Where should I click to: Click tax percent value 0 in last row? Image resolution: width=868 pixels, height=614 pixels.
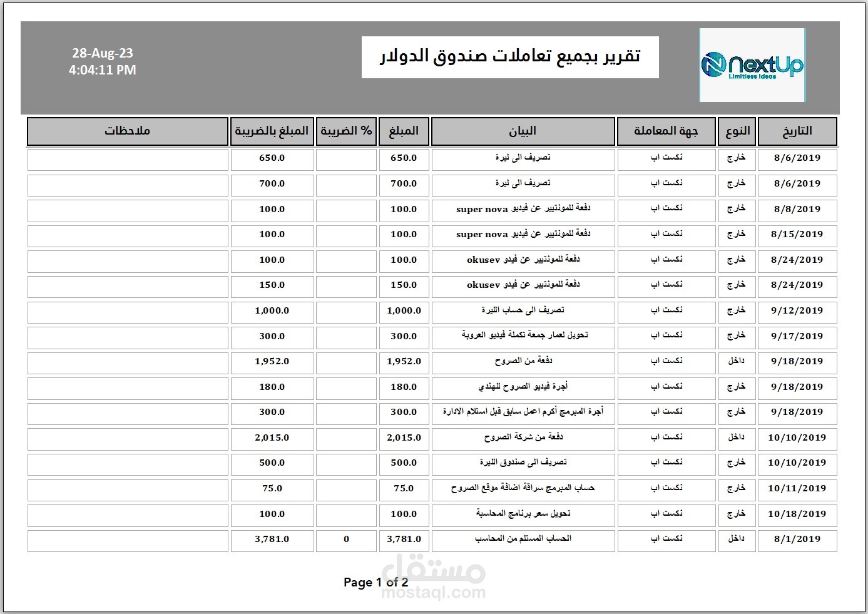click(346, 540)
